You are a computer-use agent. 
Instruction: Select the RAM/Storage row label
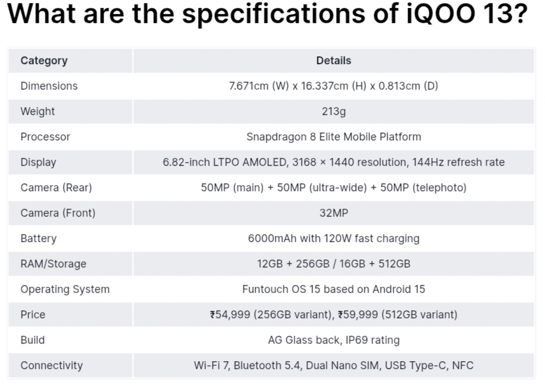[x=53, y=264]
